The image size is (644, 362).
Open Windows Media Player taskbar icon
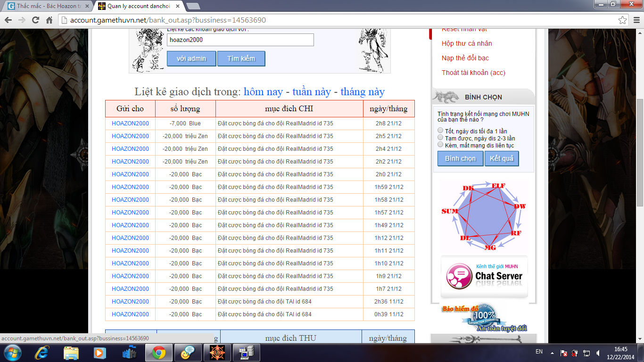point(99,352)
